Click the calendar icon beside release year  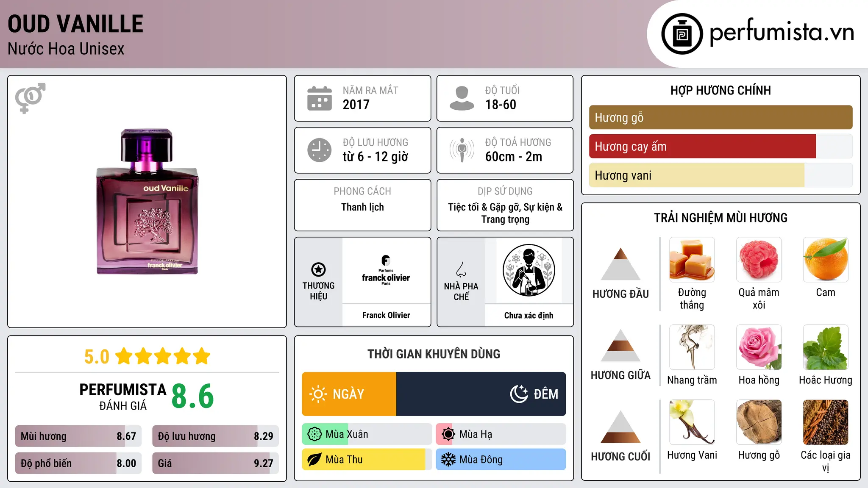pos(319,98)
